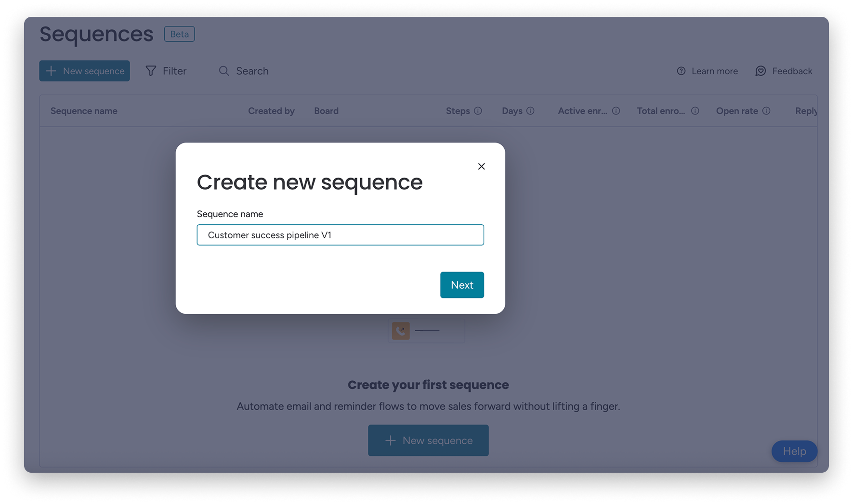The image size is (853, 504).
Task: Close the Create new sequence dialog
Action: 481,167
